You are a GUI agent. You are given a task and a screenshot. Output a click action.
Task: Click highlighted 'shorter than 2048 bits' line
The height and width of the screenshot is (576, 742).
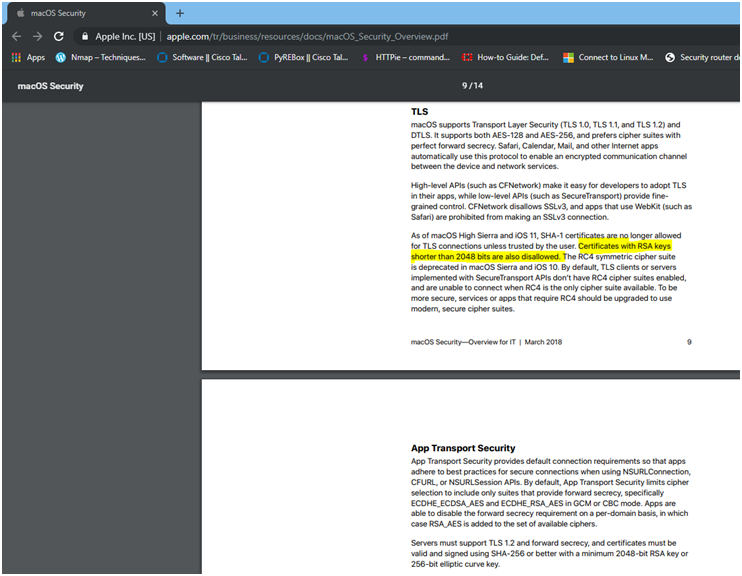486,257
